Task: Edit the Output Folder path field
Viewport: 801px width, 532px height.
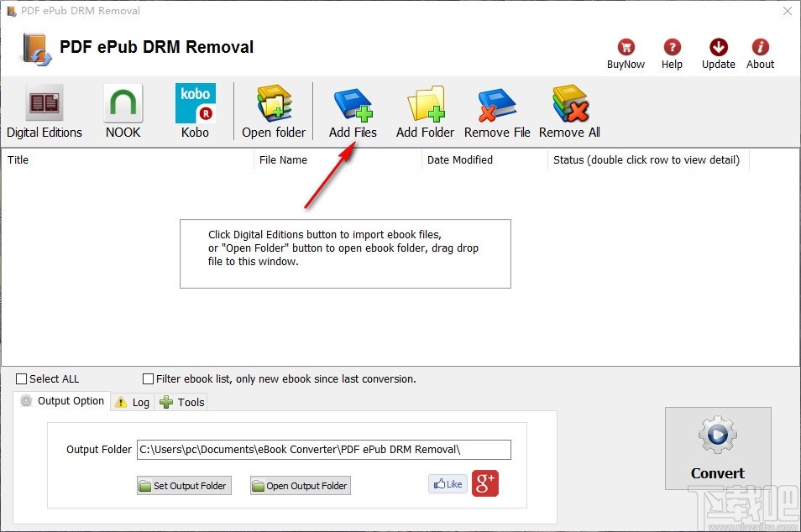Action: pyautogui.click(x=324, y=449)
